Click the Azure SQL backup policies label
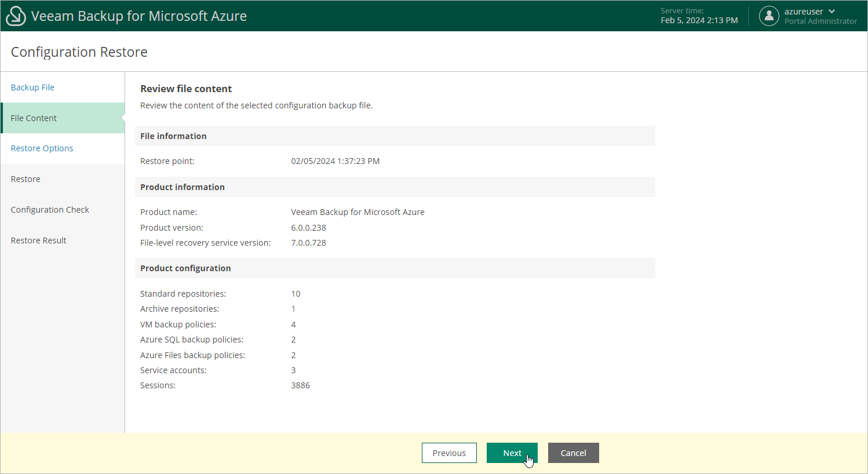Image resolution: width=868 pixels, height=474 pixels. 192,340
